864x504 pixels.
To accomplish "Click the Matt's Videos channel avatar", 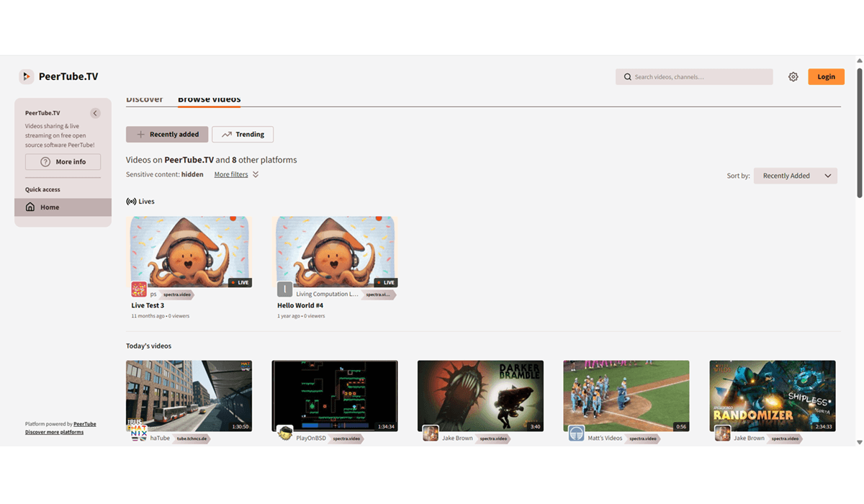I will (x=576, y=433).
